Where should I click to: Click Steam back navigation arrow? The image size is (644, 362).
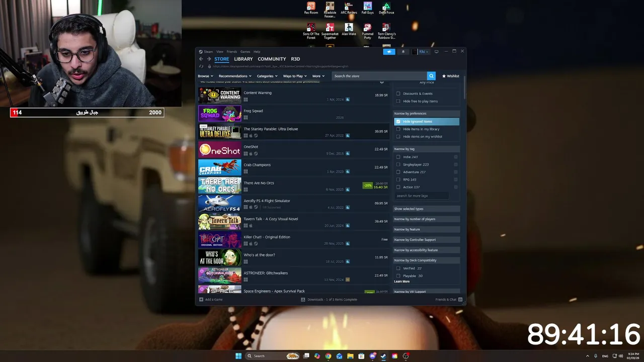click(201, 59)
